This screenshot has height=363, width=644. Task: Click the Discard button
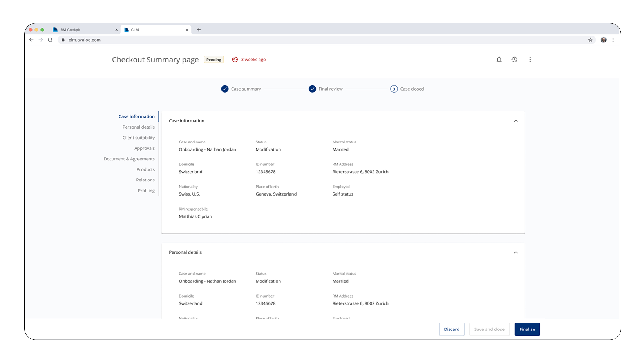[x=452, y=329]
